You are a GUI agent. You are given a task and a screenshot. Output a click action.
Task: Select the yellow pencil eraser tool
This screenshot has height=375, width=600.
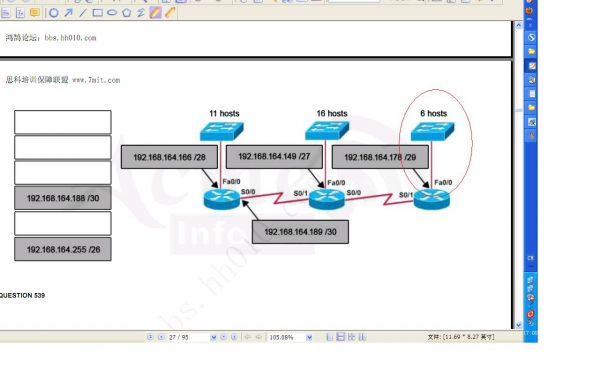coord(170,13)
